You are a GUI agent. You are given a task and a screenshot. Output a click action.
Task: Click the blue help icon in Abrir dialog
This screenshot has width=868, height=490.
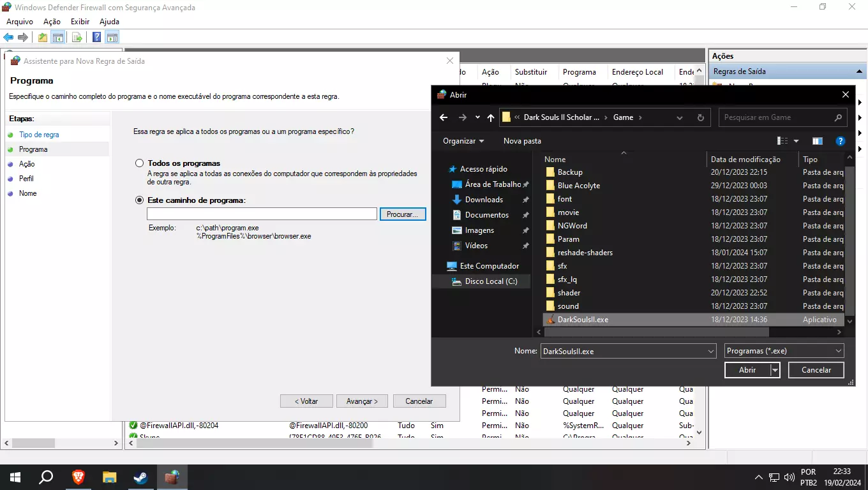(x=841, y=141)
